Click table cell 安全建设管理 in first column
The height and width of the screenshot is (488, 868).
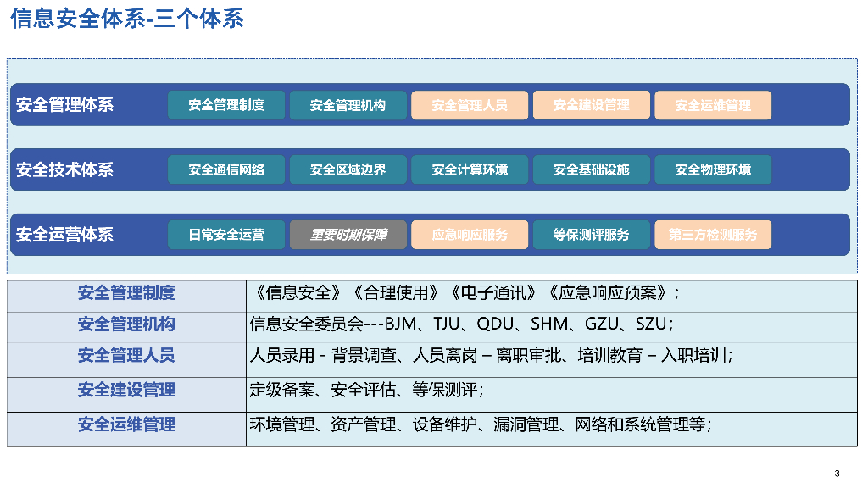[127, 395]
